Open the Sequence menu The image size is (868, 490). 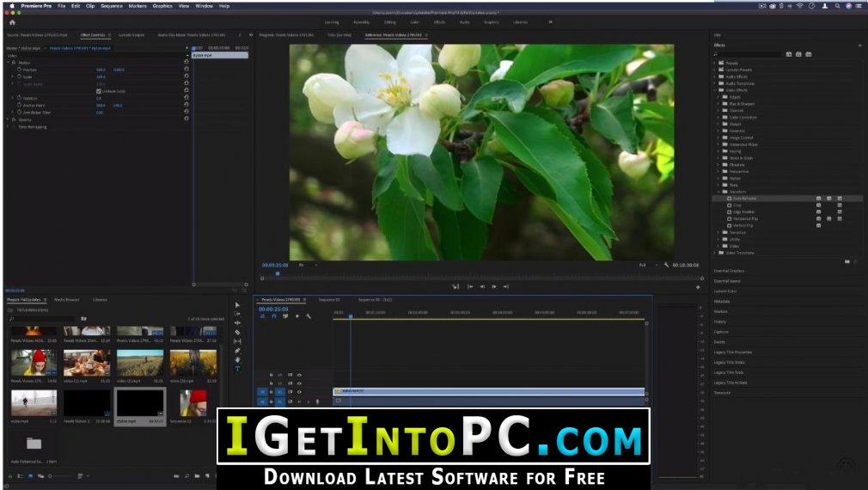[111, 5]
